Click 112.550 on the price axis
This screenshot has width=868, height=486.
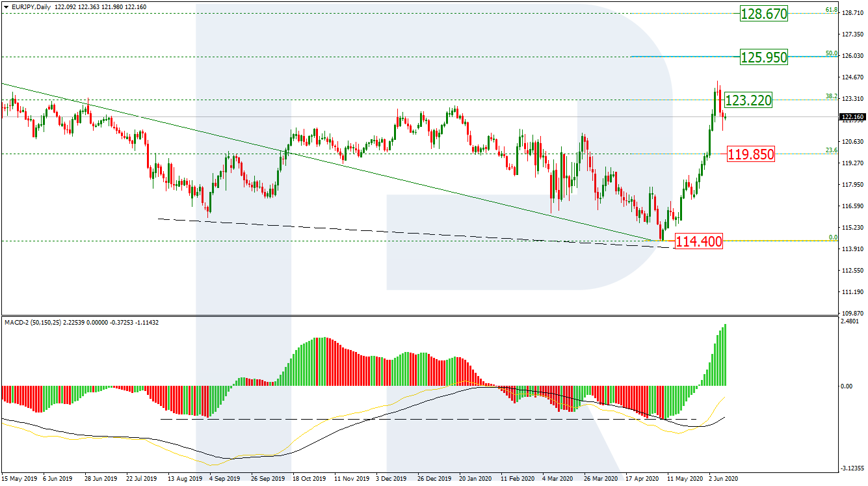(852, 271)
